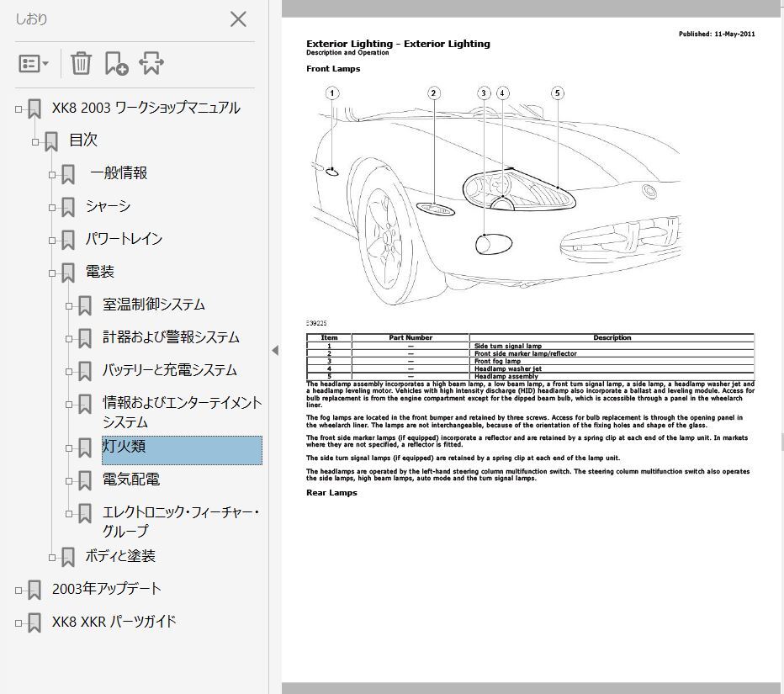Expand the ボディと塗装 bookmark node
Screen dimensions: 784x694
(x=52, y=557)
